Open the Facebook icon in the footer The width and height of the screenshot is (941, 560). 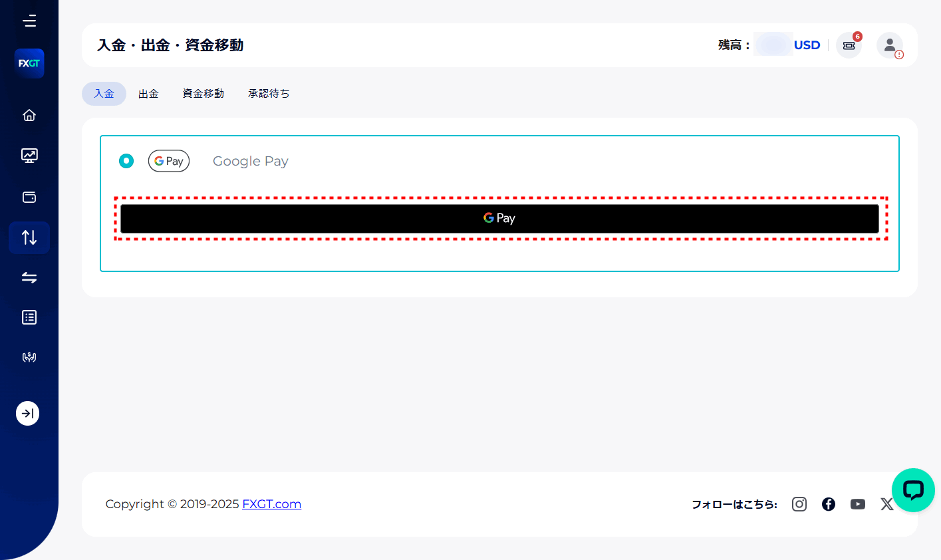[x=829, y=504]
